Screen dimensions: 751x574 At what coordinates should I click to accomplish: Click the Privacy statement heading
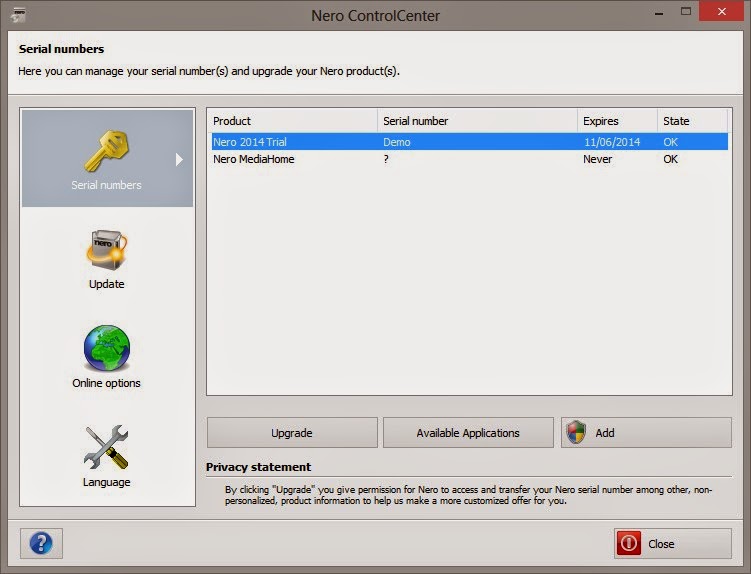[259, 467]
